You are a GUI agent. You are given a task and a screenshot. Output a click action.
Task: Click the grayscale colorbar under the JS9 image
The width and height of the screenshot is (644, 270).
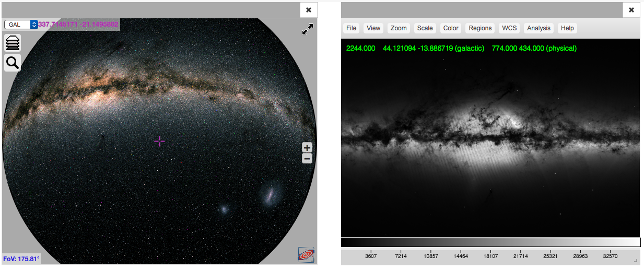[x=490, y=242]
